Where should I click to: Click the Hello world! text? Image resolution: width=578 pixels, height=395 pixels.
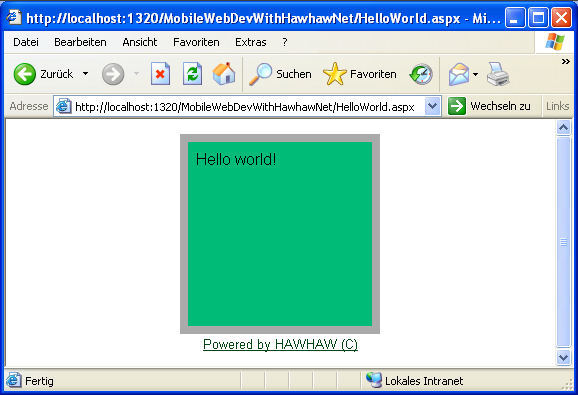pos(236,160)
